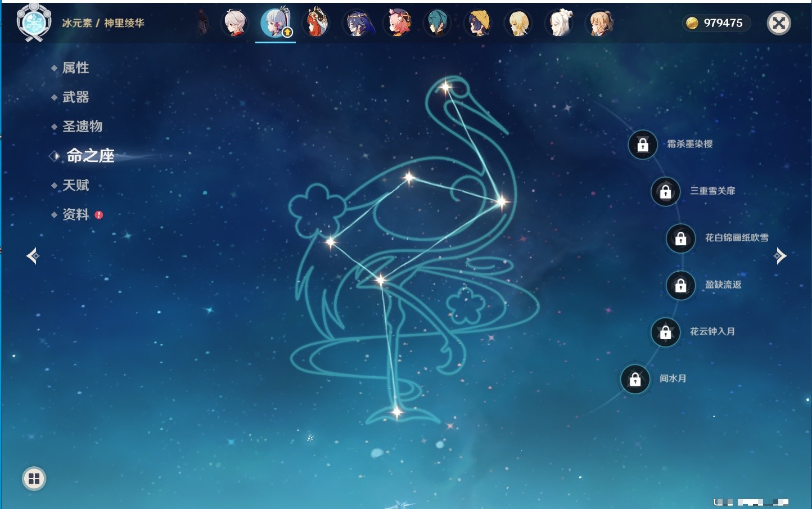Click the red alert badge beside 资料

99,215
